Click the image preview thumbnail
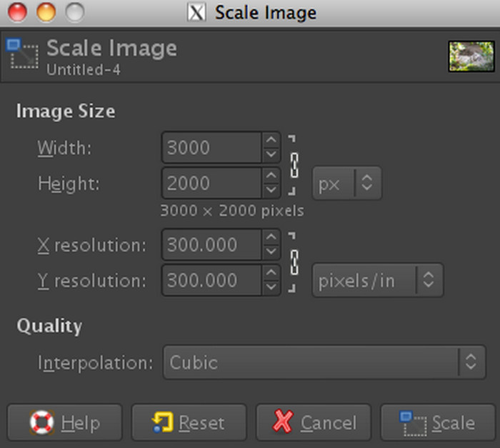Viewport: 500px width, 448px height. click(x=471, y=56)
